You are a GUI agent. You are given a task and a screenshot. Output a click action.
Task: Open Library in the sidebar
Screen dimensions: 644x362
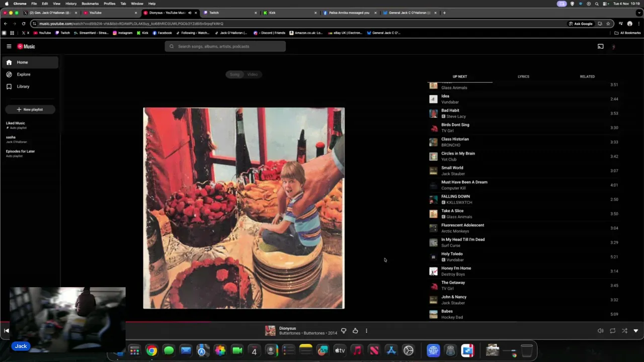click(30, 86)
